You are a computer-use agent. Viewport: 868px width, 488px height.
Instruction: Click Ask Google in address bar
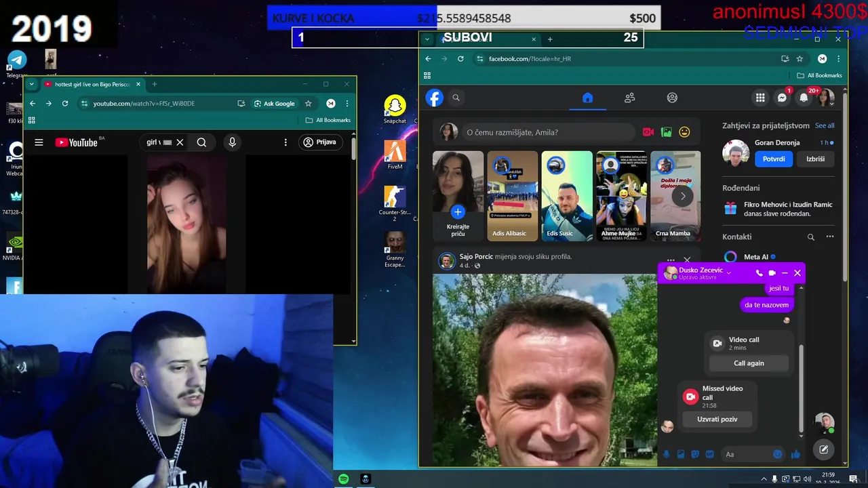[275, 104]
